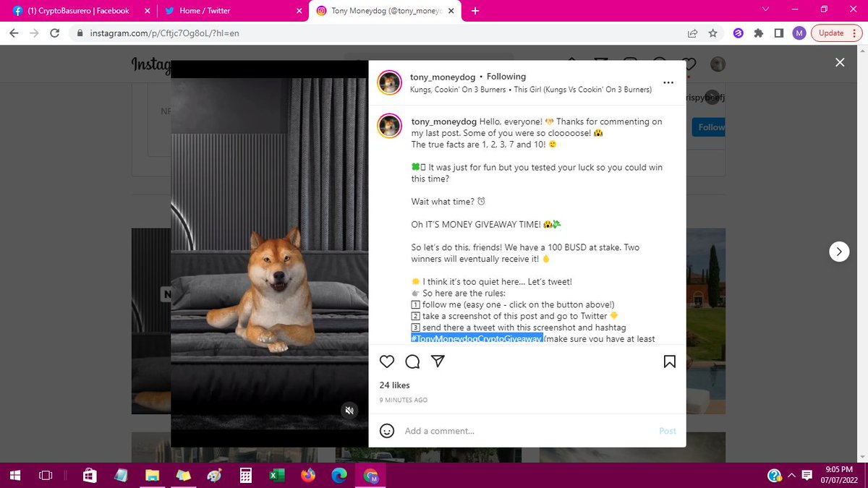Open File Explorer from the taskbar
The width and height of the screenshot is (868, 488).
point(152,476)
